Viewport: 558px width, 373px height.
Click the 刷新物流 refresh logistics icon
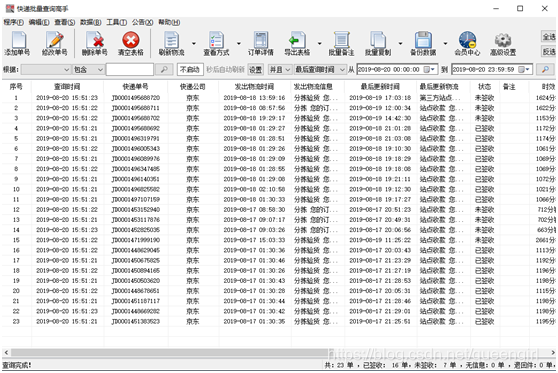pos(172,40)
